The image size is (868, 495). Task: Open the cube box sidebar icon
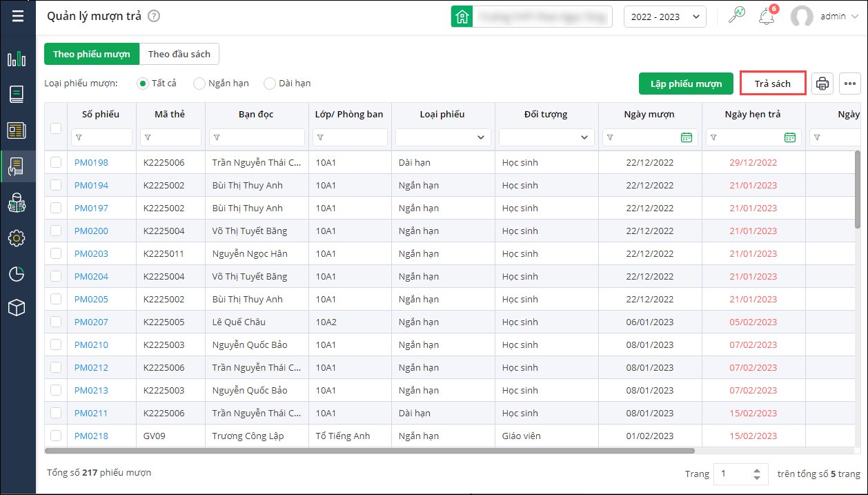(x=17, y=308)
